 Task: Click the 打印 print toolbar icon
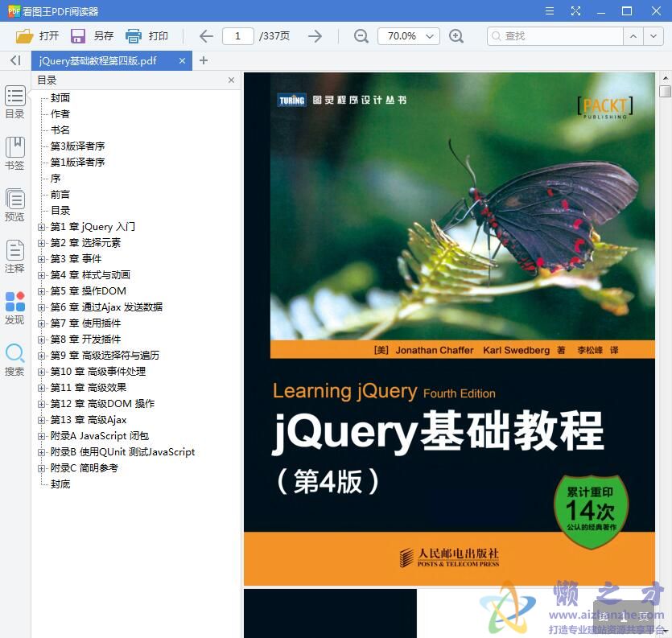click(131, 36)
